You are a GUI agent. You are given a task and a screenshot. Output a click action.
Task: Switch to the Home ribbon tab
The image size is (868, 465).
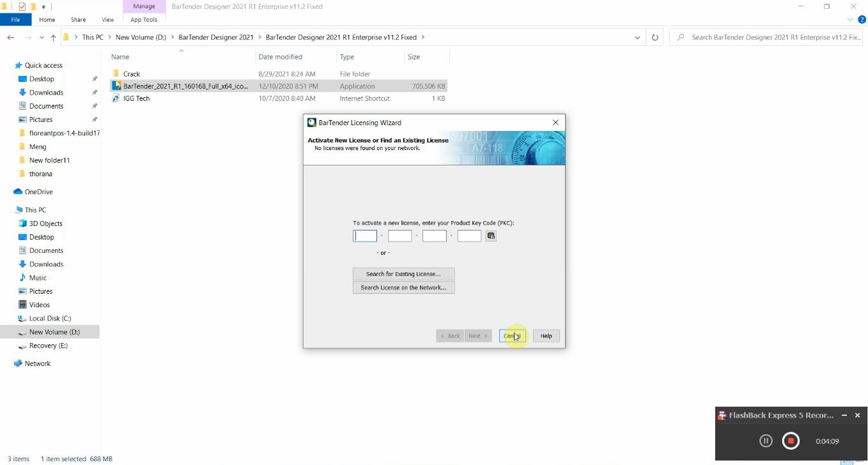coord(47,20)
